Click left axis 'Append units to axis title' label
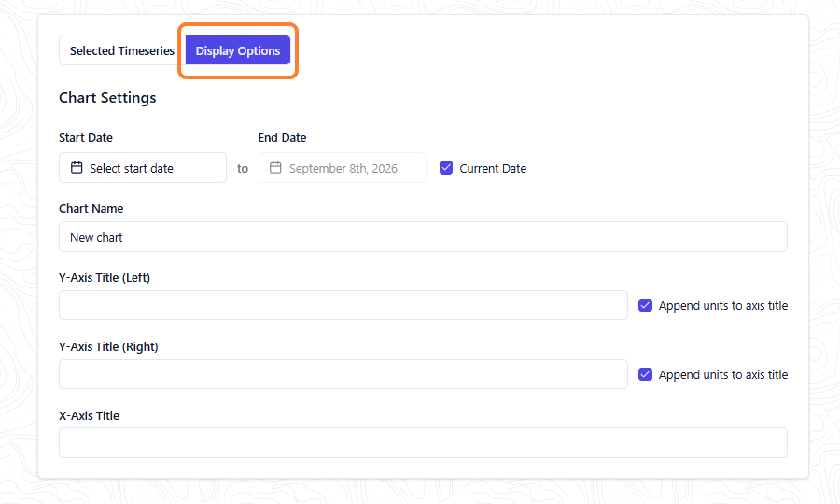 [723, 306]
